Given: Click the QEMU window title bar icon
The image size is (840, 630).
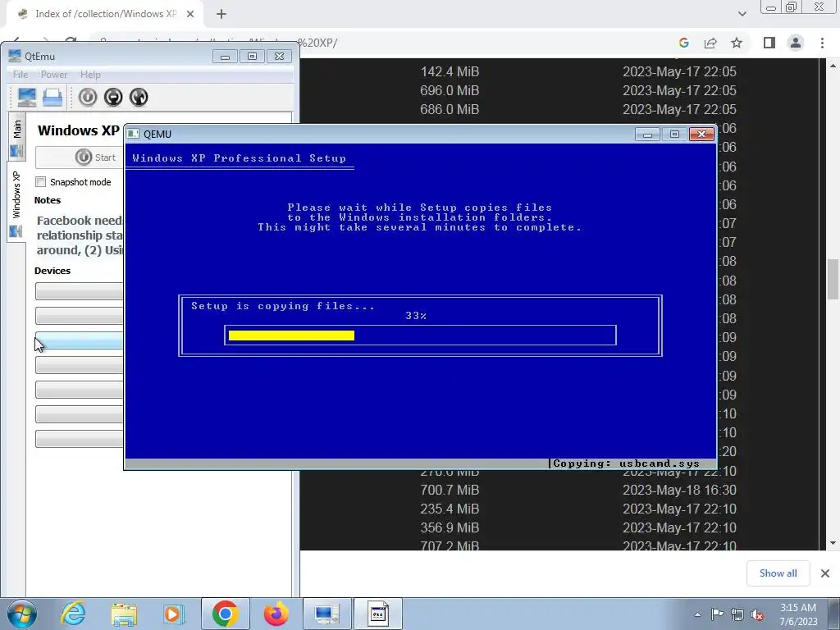Looking at the screenshot, I should tap(133, 134).
